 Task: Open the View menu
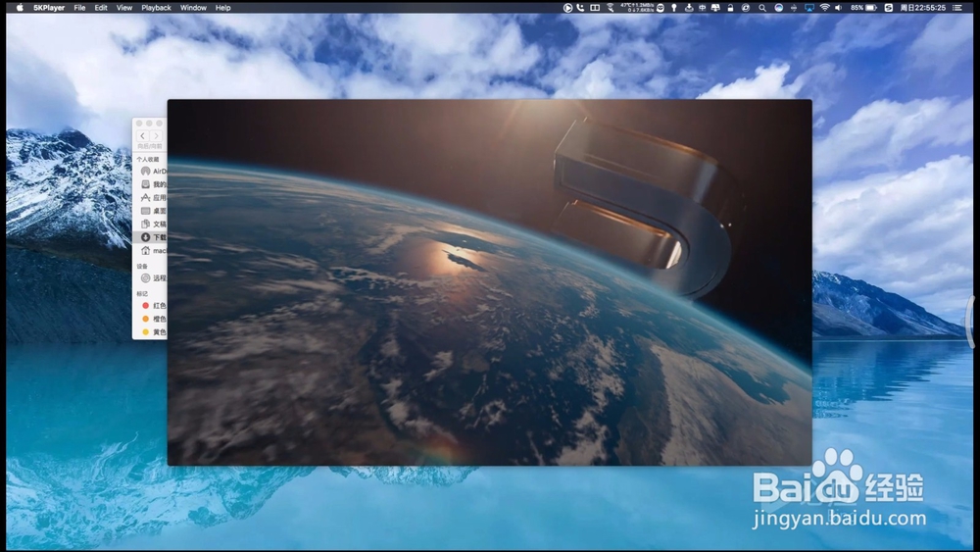pyautogui.click(x=124, y=8)
